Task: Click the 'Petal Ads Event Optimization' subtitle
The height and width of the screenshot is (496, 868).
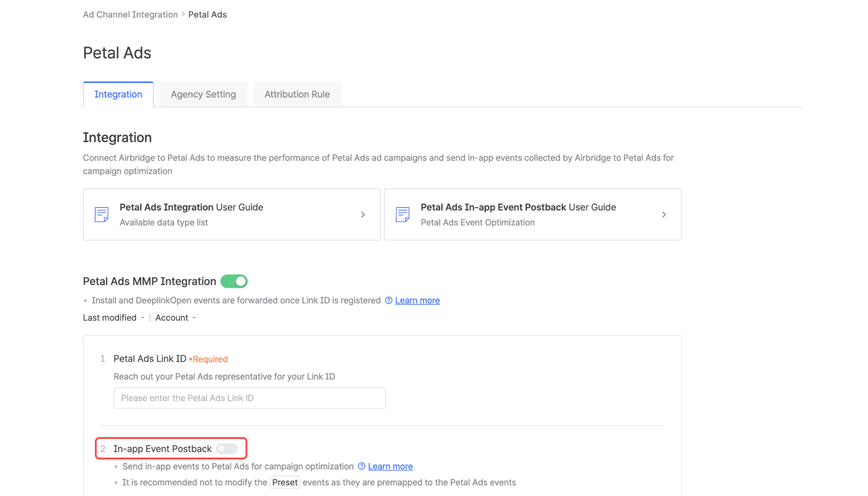Action: click(477, 223)
